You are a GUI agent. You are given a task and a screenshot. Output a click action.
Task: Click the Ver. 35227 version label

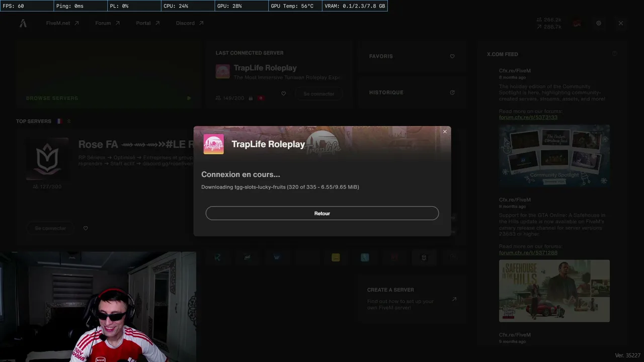pyautogui.click(x=627, y=355)
